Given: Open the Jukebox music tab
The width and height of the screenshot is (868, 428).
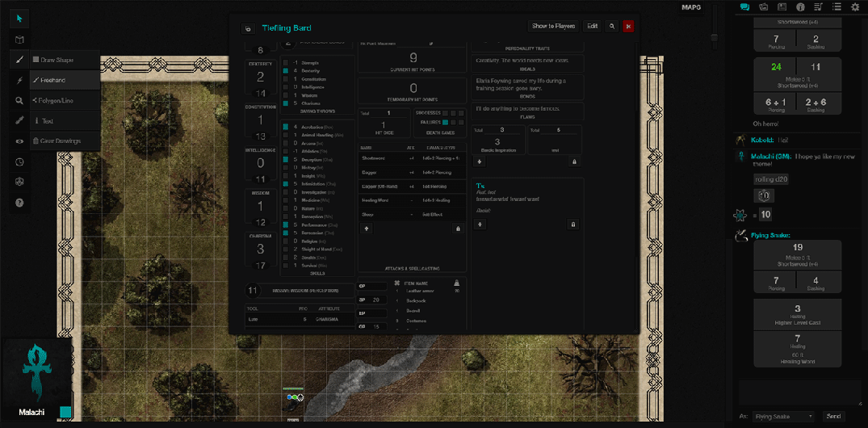Looking at the screenshot, I should coord(818,7).
